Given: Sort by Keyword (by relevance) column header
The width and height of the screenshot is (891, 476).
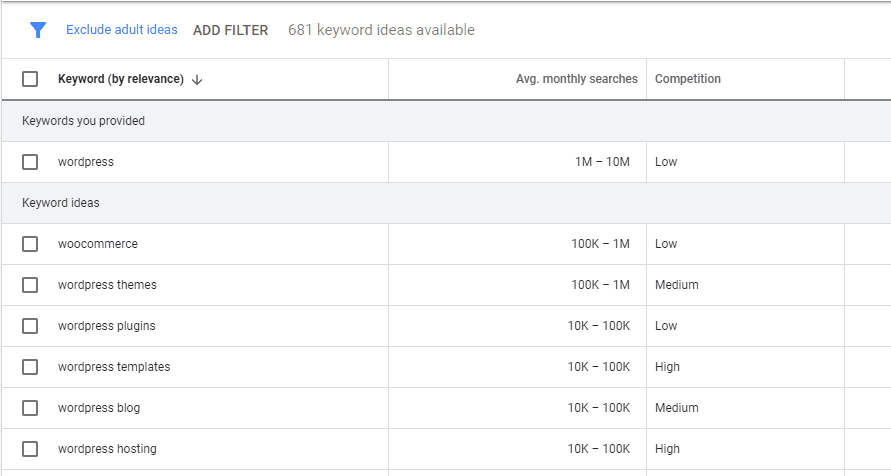Looking at the screenshot, I should [120, 79].
